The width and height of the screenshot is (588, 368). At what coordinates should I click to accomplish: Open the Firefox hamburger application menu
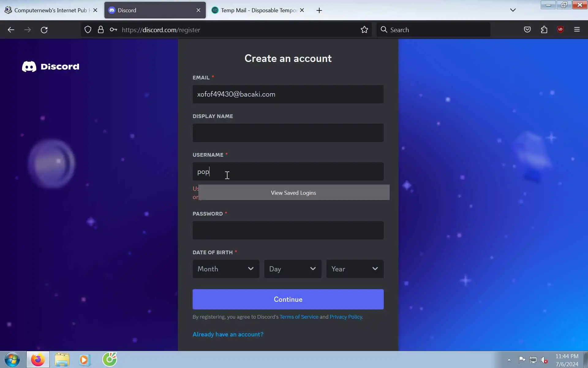[x=577, y=30]
